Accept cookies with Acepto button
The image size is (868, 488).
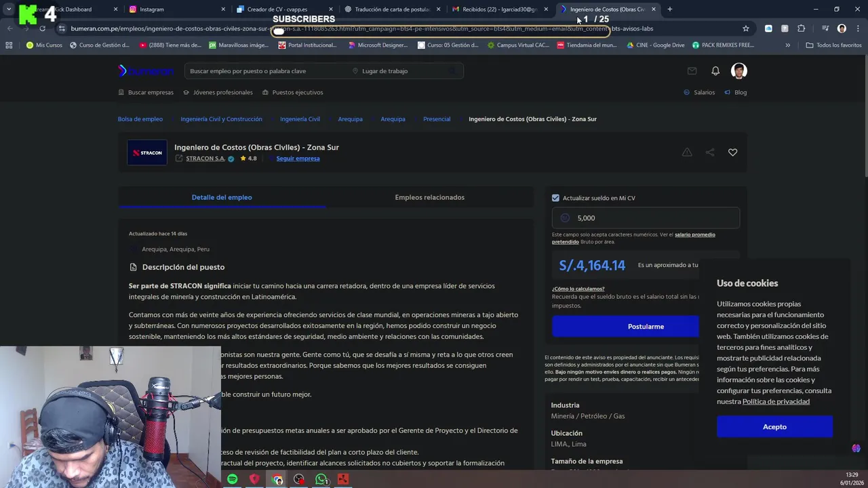[774, 426]
